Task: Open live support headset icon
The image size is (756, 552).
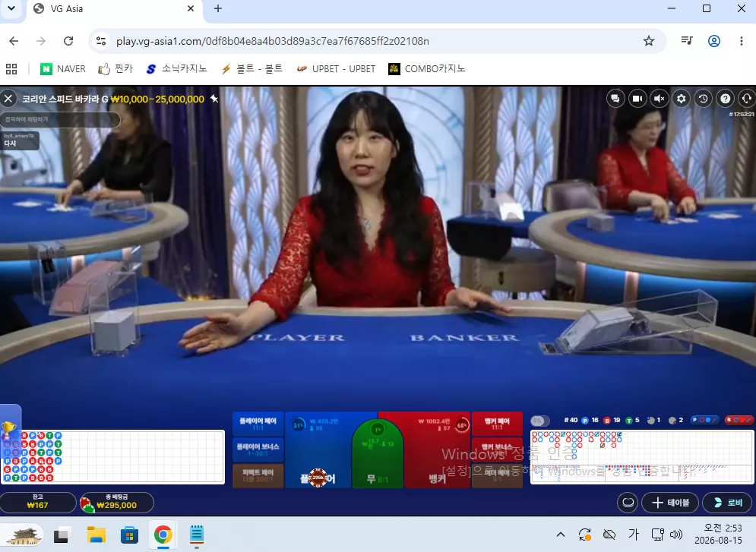Action: (746, 99)
